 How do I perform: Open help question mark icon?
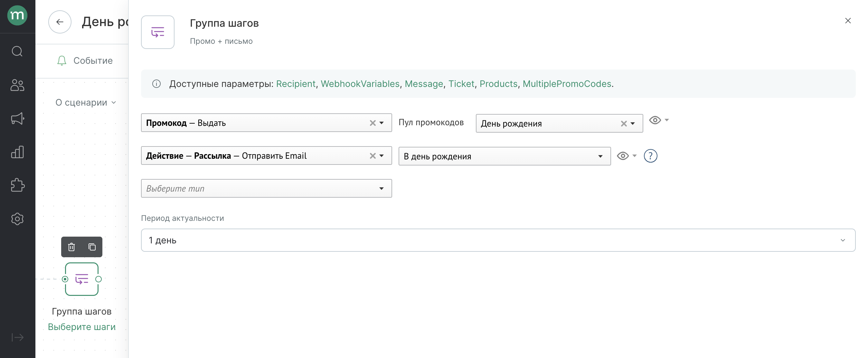pos(650,156)
